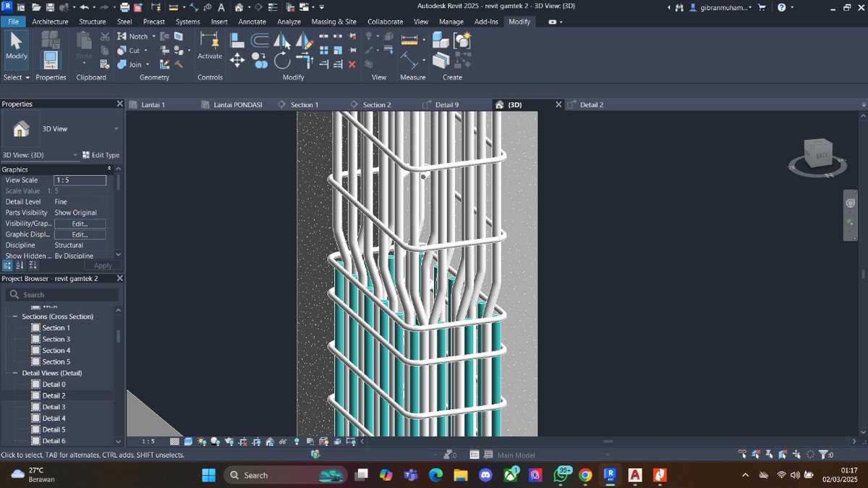Screen dimensions: 868x488
Task: Toggle Unlocked 3D View house-lock icon
Action: (269, 441)
